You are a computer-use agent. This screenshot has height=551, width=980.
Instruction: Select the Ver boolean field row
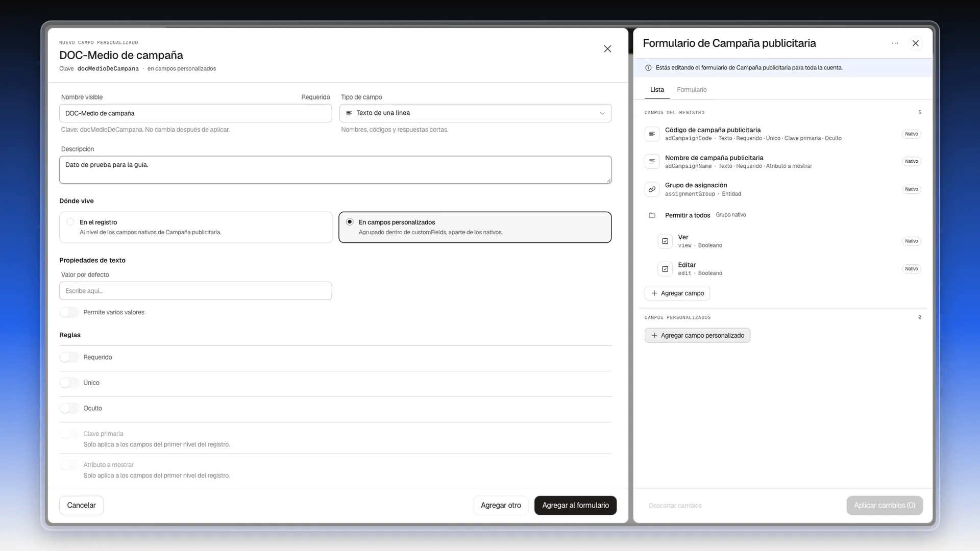pyautogui.click(x=790, y=241)
